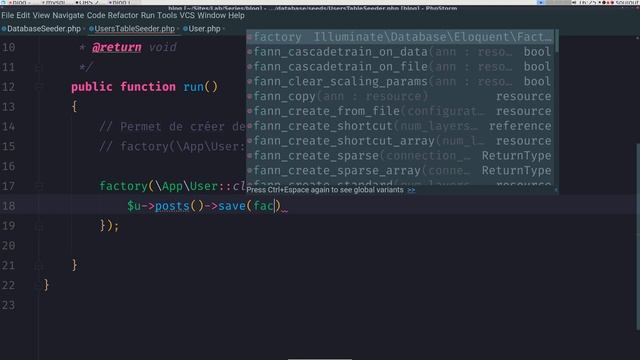Select fann_create_shortcut_array suggestion
640x360 pixels.
pyautogui.click(x=400, y=141)
